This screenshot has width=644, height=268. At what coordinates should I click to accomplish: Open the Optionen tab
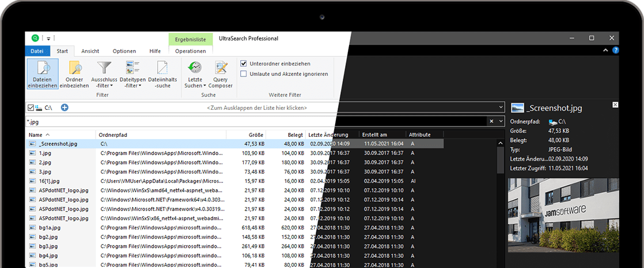pyautogui.click(x=124, y=51)
